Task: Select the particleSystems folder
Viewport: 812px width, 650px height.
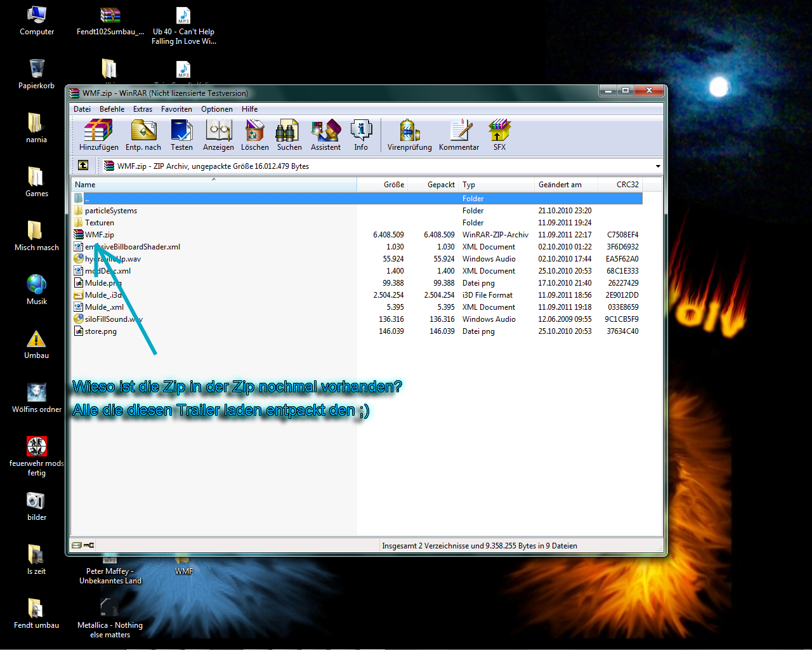Action: click(x=357, y=211)
